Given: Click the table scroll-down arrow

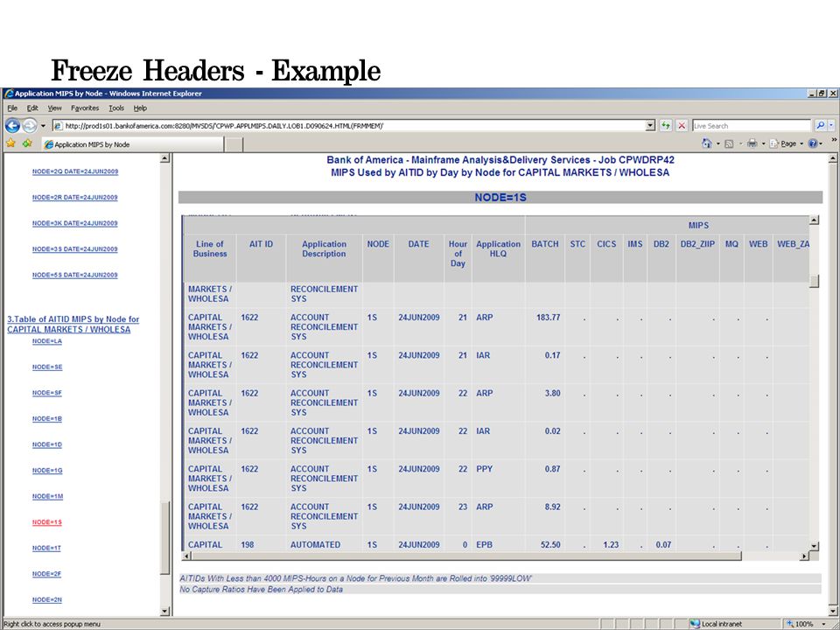Looking at the screenshot, I should (x=814, y=546).
